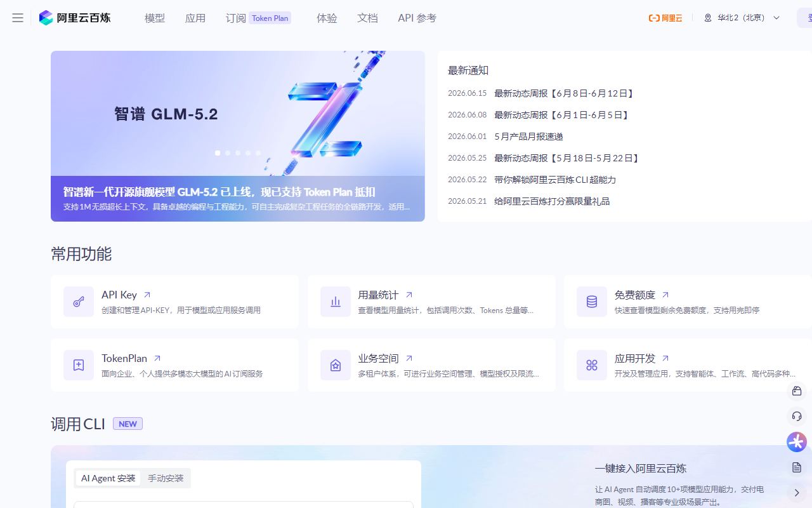812x508 pixels.
Task: Open notice 带你解锁阿里云百炼 CLI 超能力
Action: [555, 180]
